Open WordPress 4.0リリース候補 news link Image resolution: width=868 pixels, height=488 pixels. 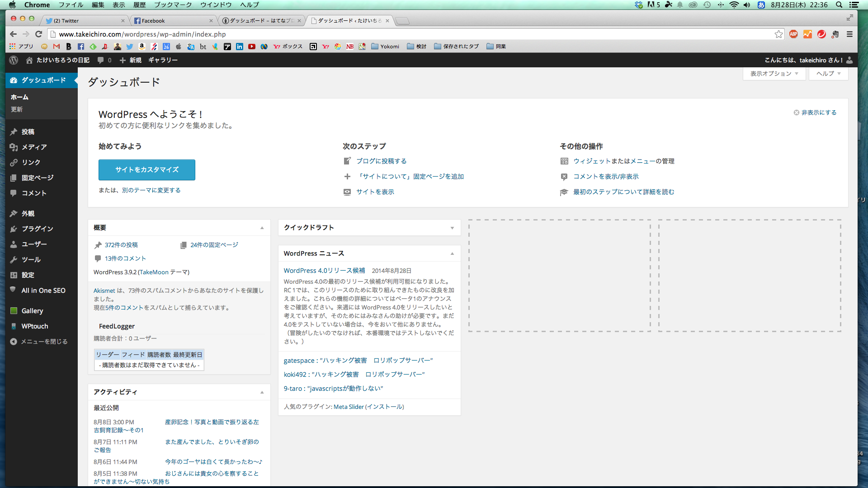[x=324, y=271]
